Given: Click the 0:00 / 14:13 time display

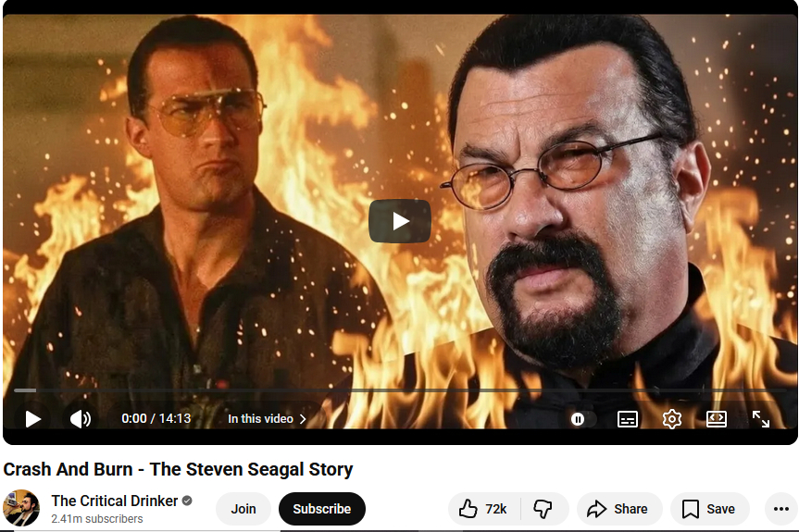Looking at the screenshot, I should coord(156,418).
